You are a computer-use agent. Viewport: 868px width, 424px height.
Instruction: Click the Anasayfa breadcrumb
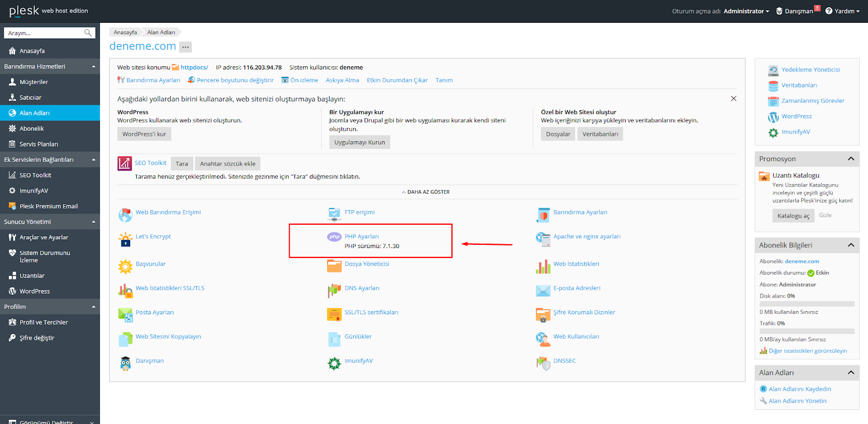point(125,33)
